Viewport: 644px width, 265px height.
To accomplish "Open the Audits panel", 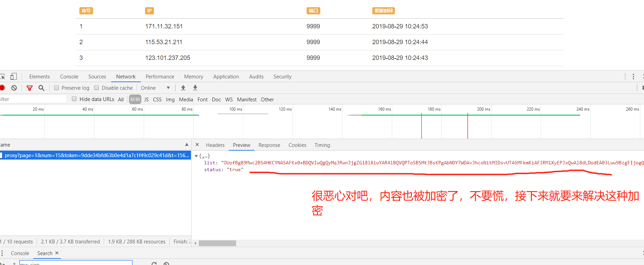I will pos(256,77).
